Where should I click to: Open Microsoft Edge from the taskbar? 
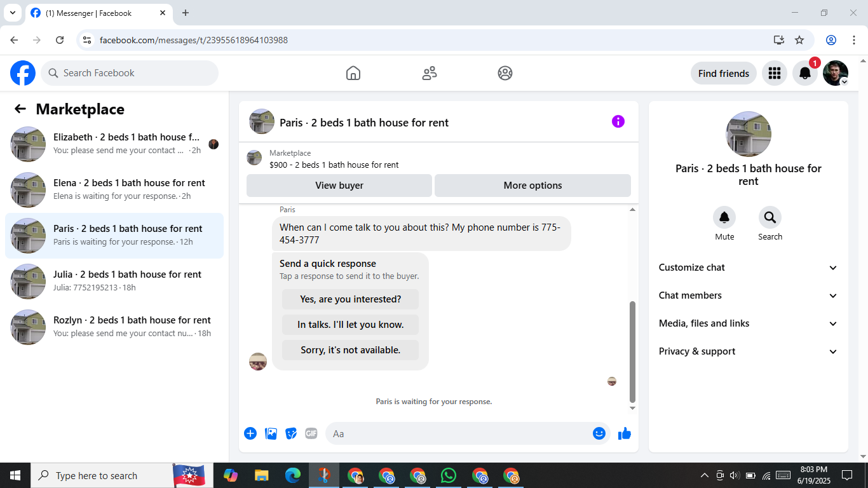pos(292,475)
